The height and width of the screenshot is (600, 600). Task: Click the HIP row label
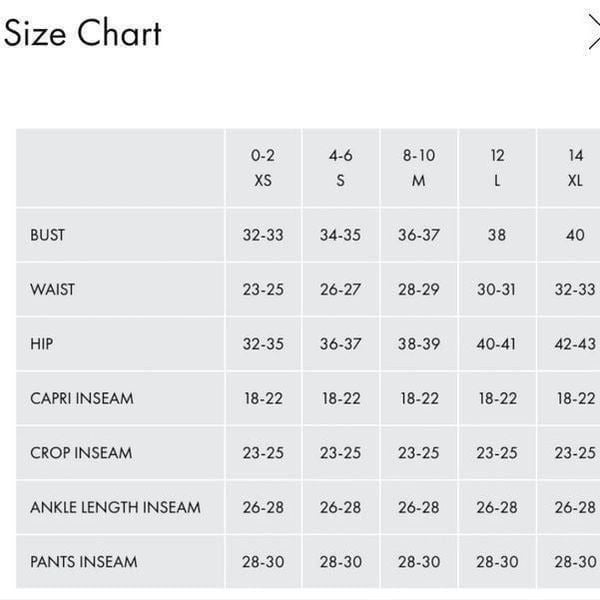tap(42, 344)
